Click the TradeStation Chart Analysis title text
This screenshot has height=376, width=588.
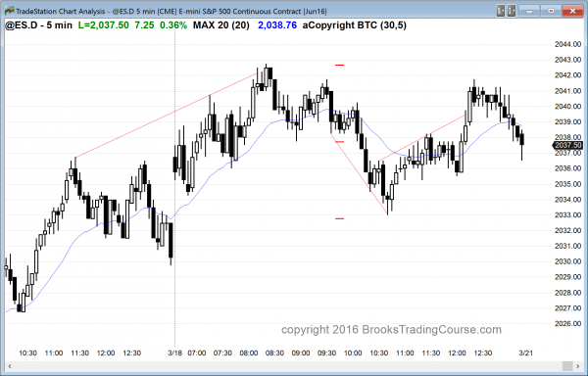(171, 11)
